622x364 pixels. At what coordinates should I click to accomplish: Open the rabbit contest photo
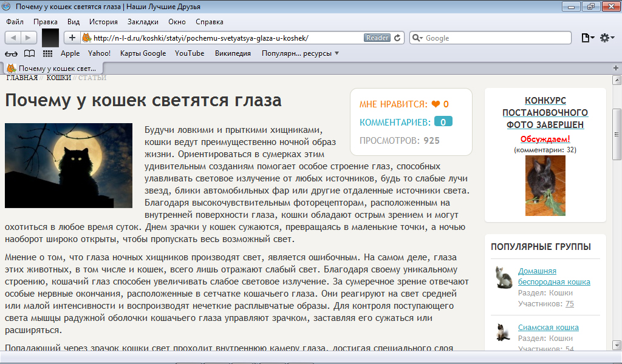click(545, 186)
